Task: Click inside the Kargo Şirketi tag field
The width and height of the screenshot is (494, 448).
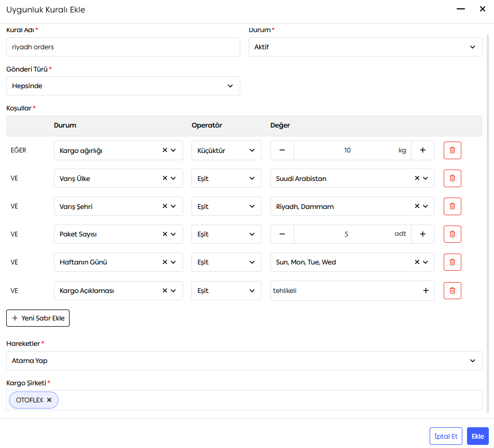Action: [x=244, y=400]
